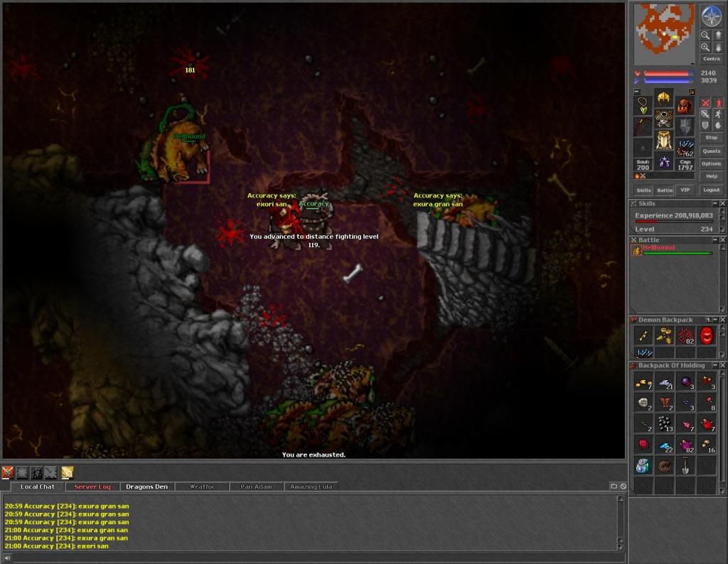Select the golden helmet equipment slot
This screenshot has width=728, height=564.
(664, 98)
